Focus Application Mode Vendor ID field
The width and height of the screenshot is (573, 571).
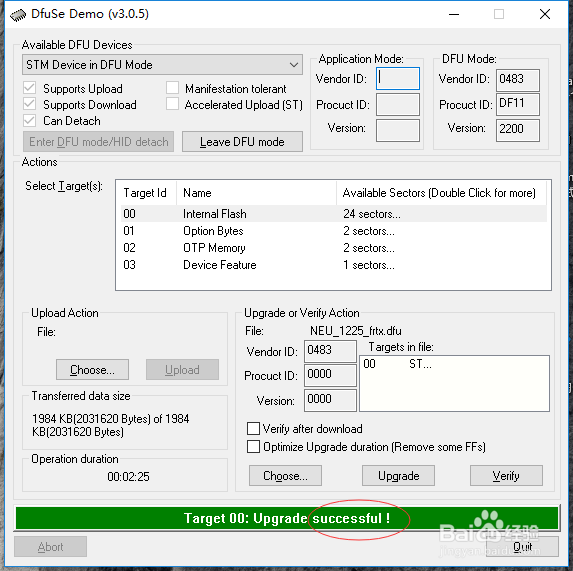pos(398,79)
